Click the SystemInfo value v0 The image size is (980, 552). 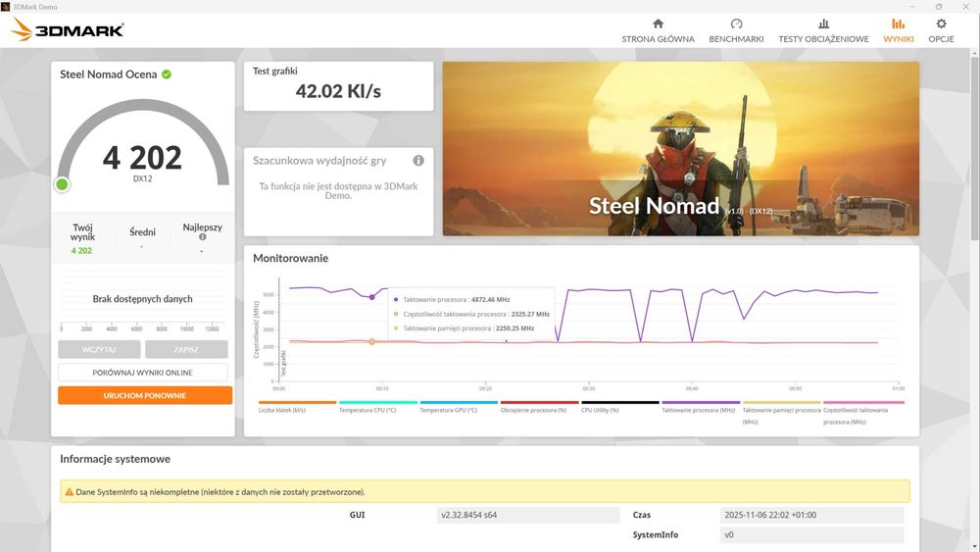[x=811, y=535]
